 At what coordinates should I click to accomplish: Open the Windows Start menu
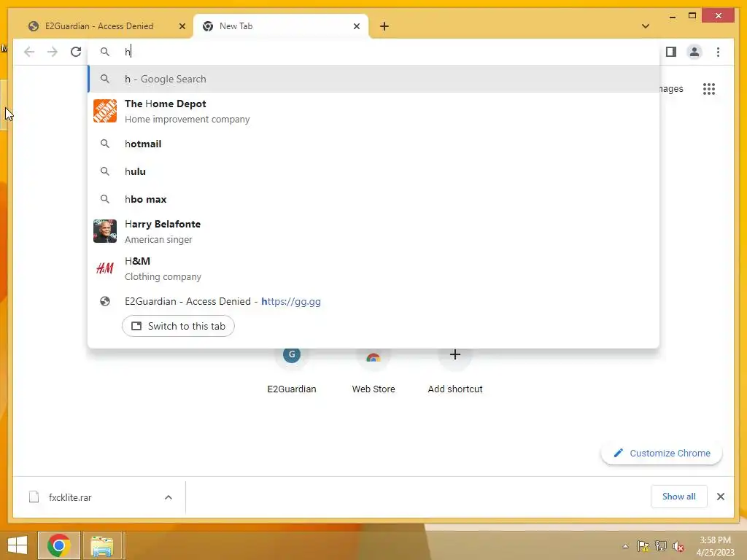point(18,545)
